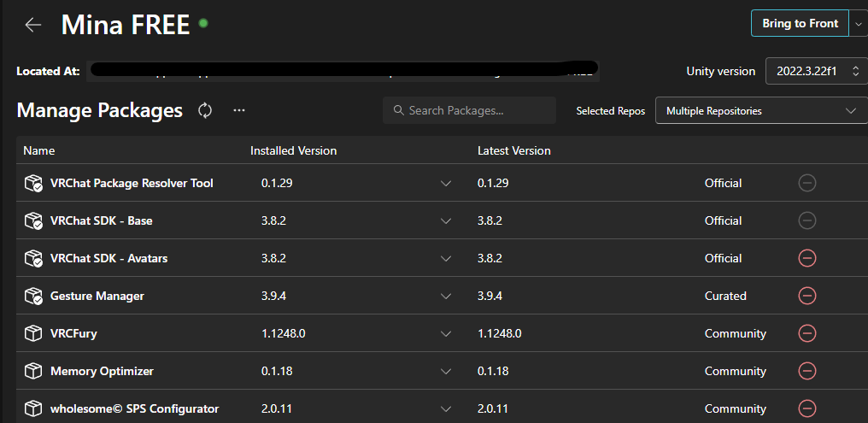Click the Bring to Front button
This screenshot has width=868, height=423.
coord(800,24)
